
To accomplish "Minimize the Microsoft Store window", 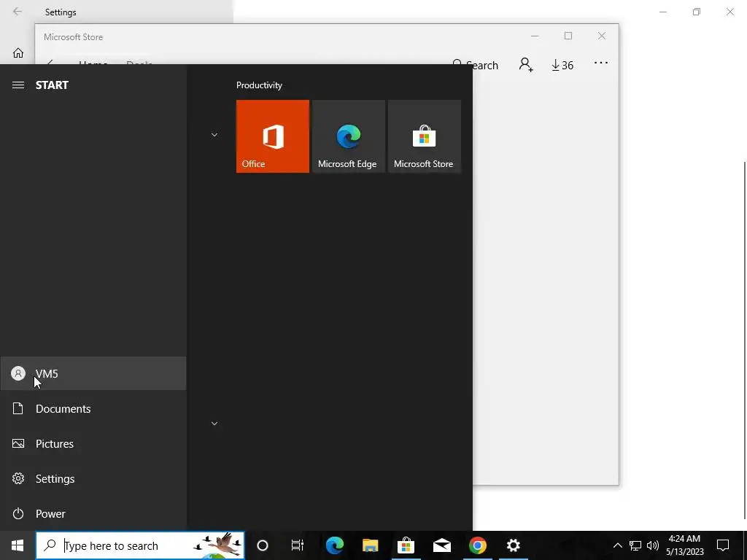I will 535,36.
